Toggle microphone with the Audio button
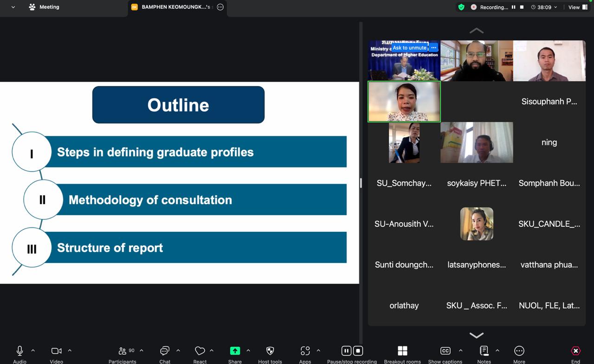This screenshot has height=364, width=594. (x=19, y=351)
